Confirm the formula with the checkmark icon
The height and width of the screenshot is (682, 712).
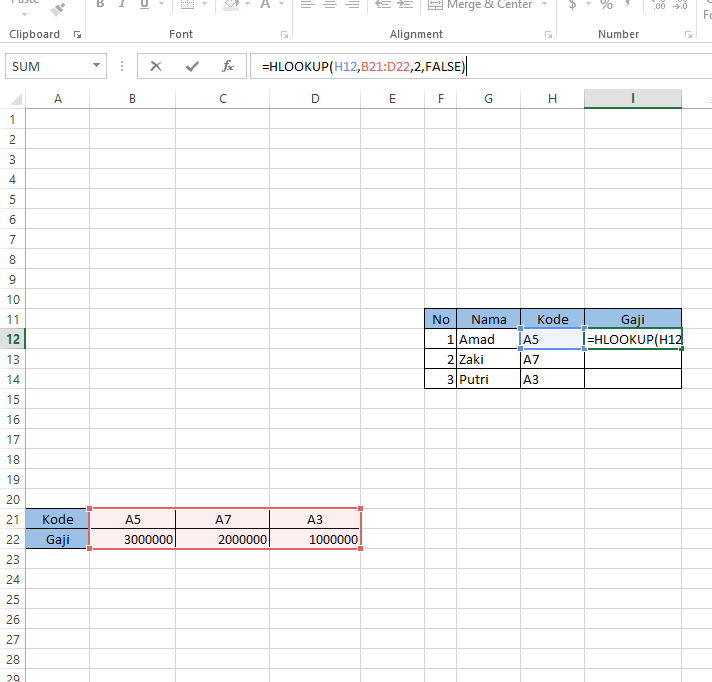pyautogui.click(x=192, y=66)
